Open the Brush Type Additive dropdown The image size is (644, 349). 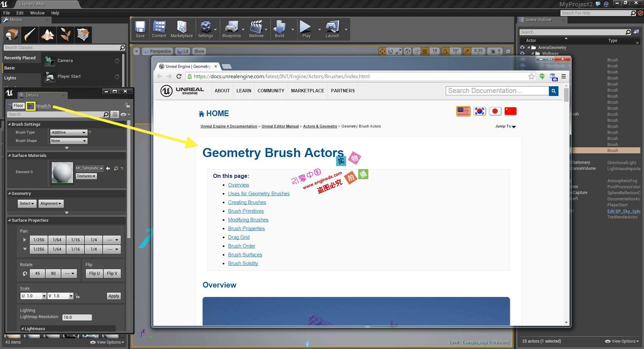[68, 133]
